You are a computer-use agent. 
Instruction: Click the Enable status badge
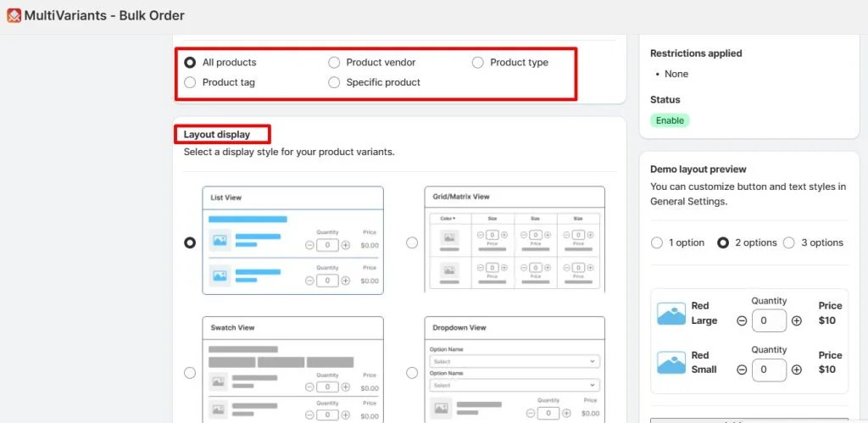click(670, 120)
